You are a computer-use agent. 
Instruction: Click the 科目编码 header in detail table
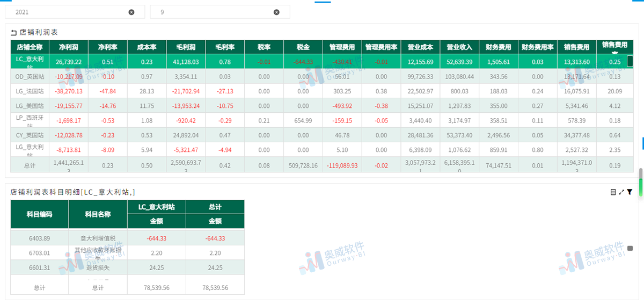point(39,214)
